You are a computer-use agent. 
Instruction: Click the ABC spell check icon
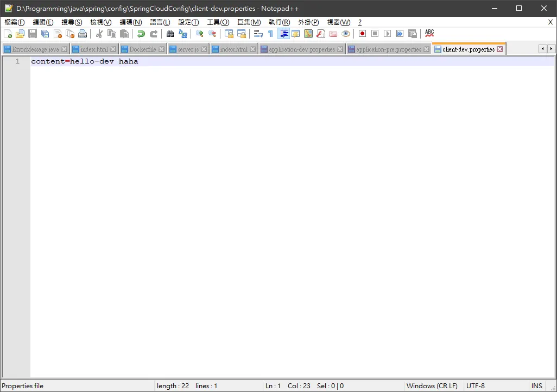[429, 34]
